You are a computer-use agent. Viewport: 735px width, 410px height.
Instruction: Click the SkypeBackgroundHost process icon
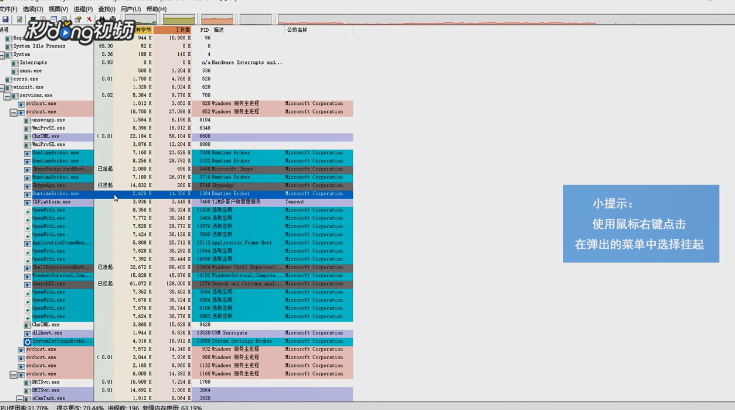coord(27,169)
